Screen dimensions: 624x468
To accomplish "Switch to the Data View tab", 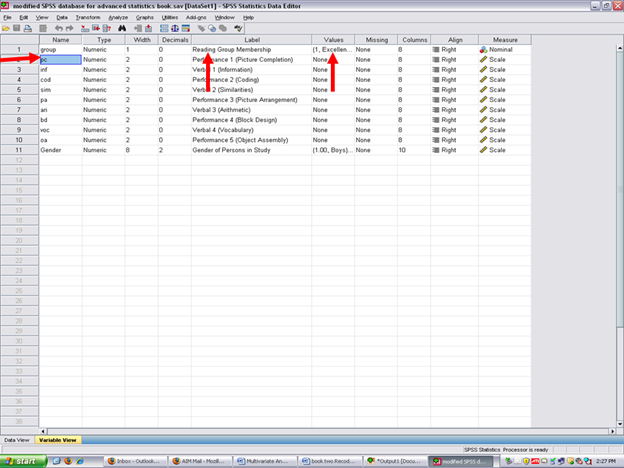I will point(17,439).
